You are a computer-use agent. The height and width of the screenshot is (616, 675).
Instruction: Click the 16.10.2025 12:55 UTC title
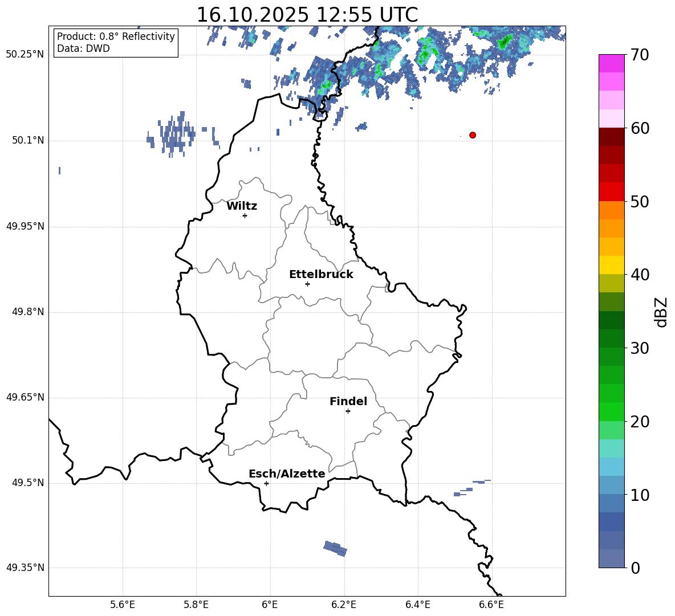point(307,15)
